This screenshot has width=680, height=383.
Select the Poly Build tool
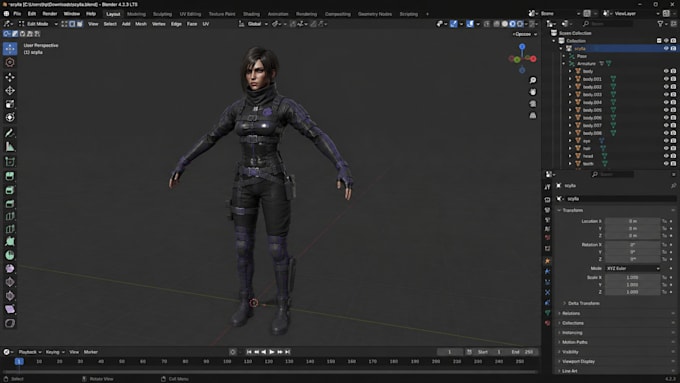tap(10, 242)
